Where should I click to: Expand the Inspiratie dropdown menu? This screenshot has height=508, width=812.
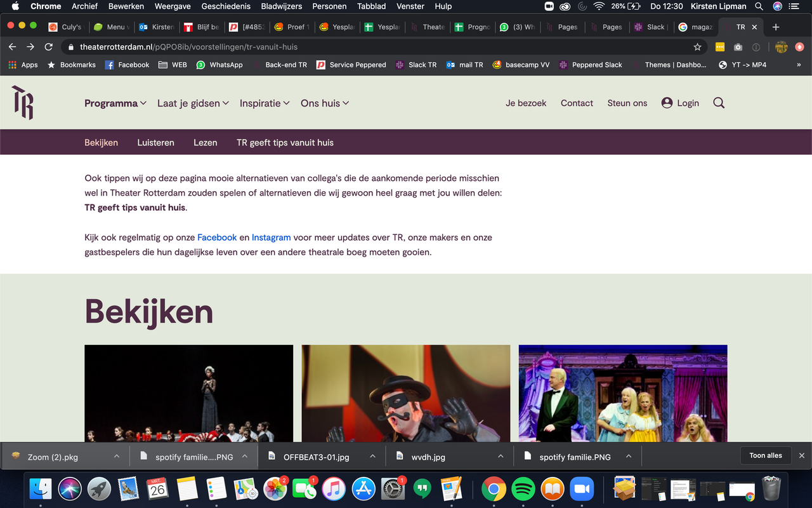click(265, 103)
